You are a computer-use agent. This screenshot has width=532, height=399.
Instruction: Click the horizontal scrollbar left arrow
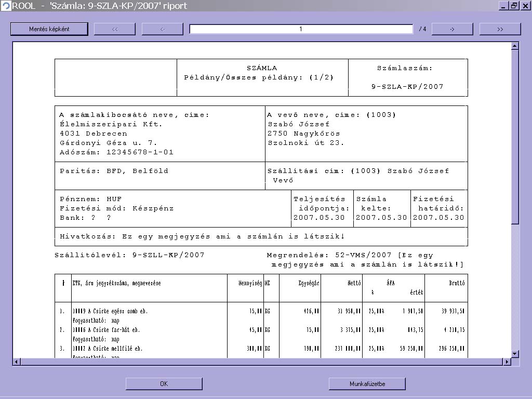[x=17, y=362]
